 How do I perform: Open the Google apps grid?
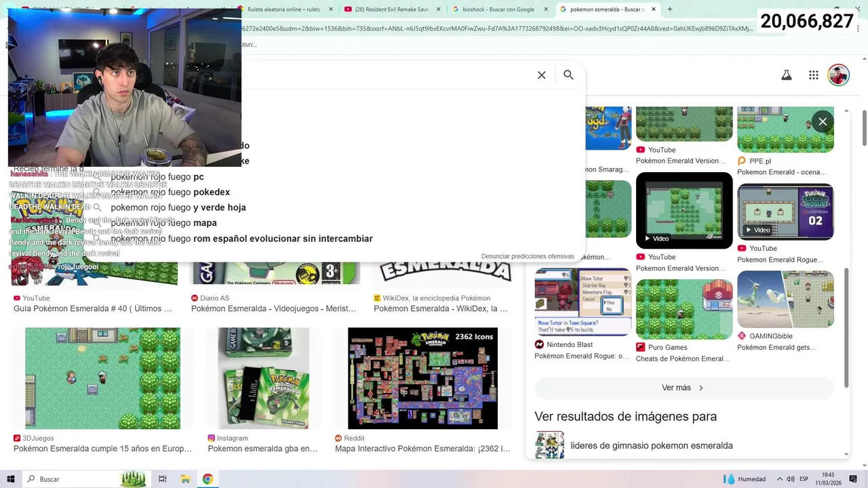point(814,75)
